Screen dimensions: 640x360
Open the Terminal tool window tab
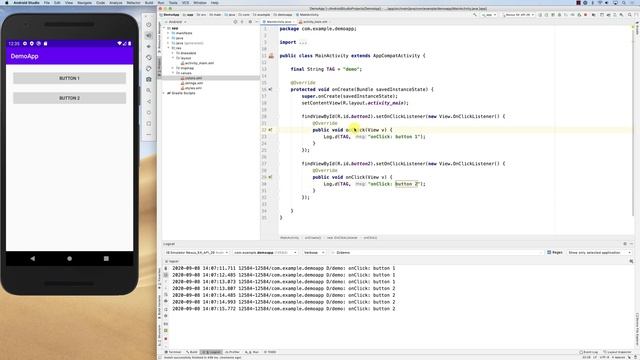(173, 352)
